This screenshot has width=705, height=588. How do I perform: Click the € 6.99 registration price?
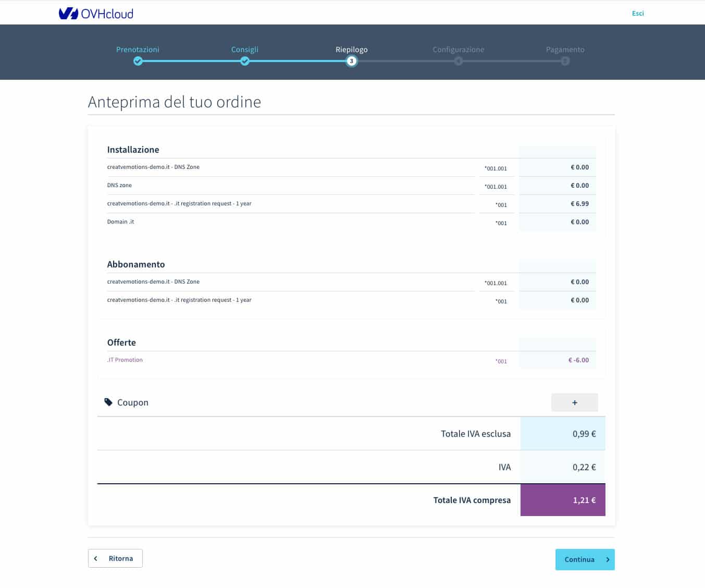pos(579,204)
